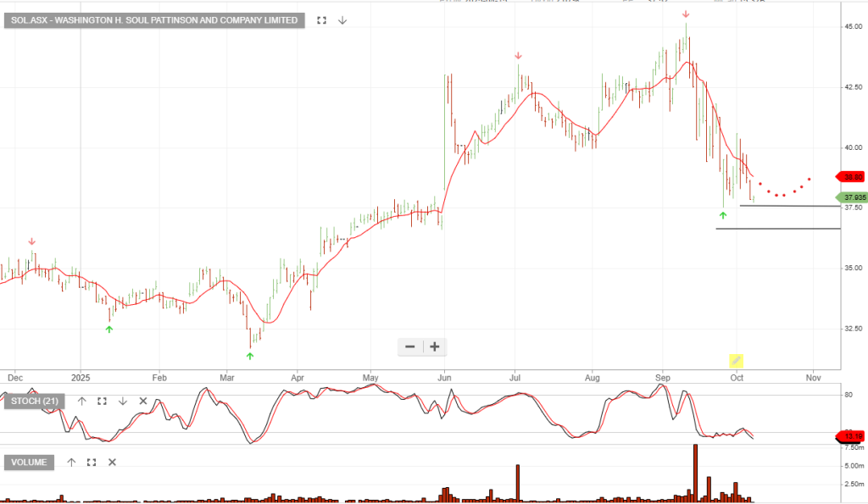Move the main price panel down

[x=342, y=19]
